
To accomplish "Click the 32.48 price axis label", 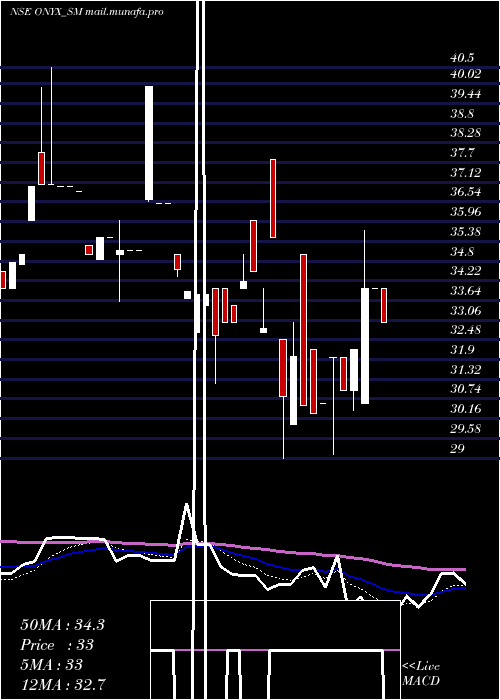I will [466, 329].
